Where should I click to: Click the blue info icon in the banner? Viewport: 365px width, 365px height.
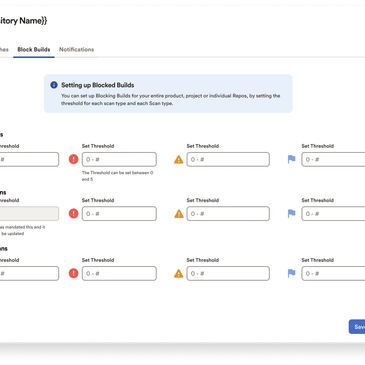tap(54, 85)
